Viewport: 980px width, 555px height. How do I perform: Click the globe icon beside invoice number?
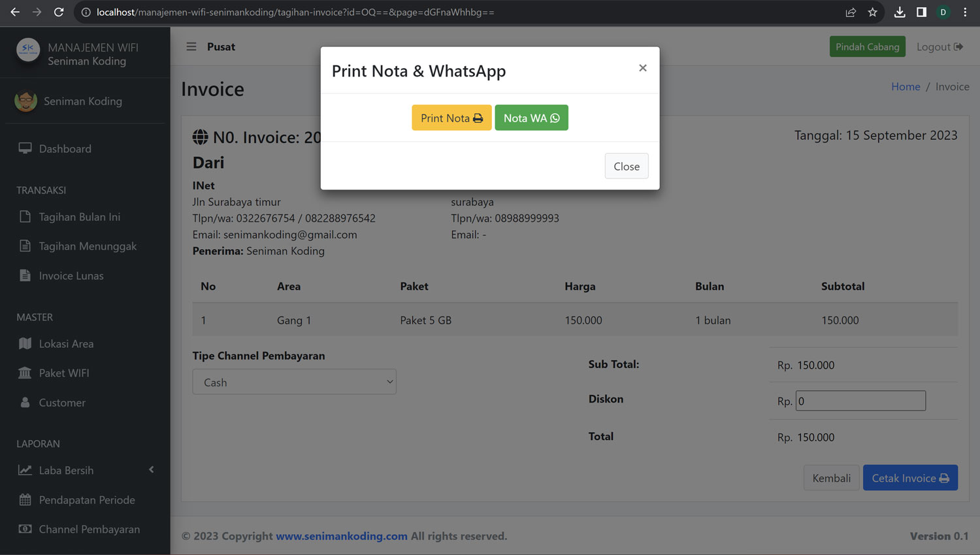pyautogui.click(x=200, y=137)
